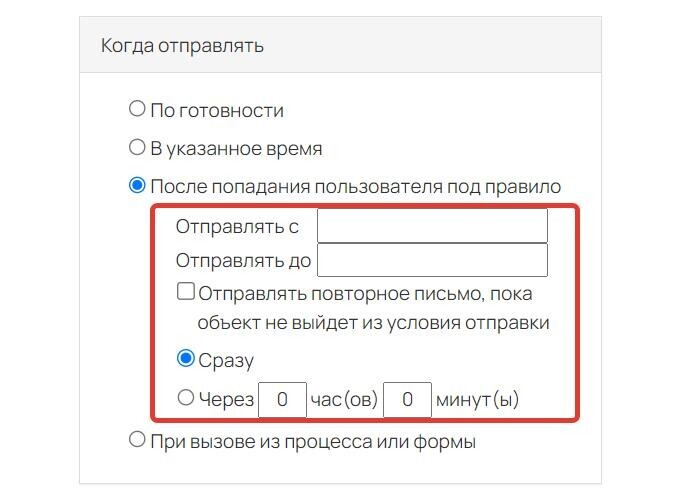
Task: Click the "объект не выйдет из условия отправки" text
Action: click(373, 323)
